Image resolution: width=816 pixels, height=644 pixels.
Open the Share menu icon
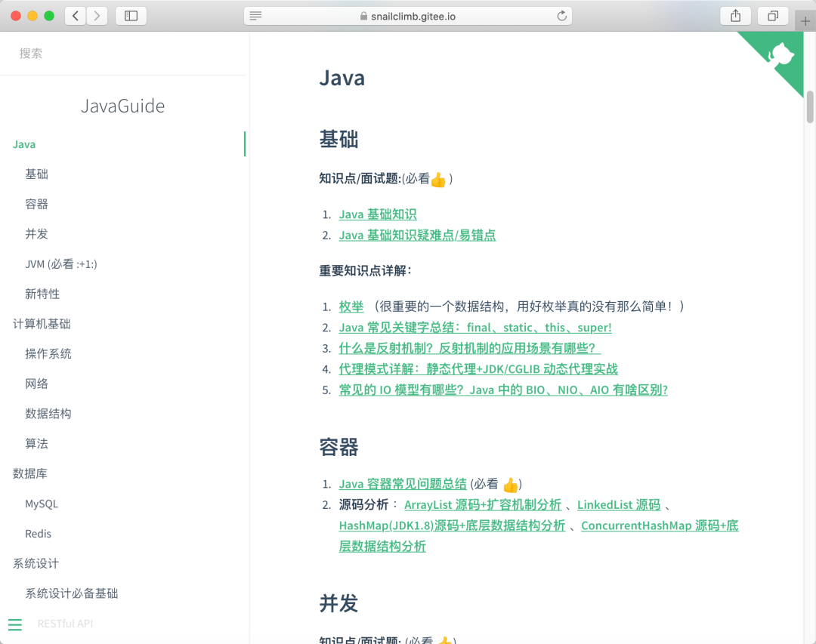(x=735, y=16)
